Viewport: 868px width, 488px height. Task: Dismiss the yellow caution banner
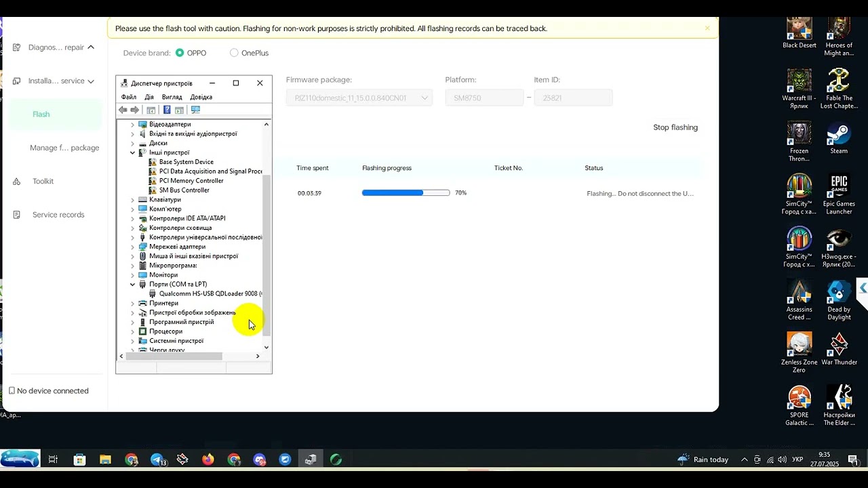707,28
